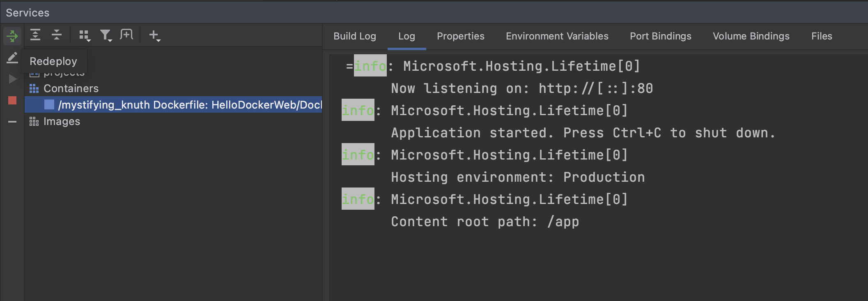Open the Group By options dropdown
The height and width of the screenshot is (301, 868).
coord(85,36)
